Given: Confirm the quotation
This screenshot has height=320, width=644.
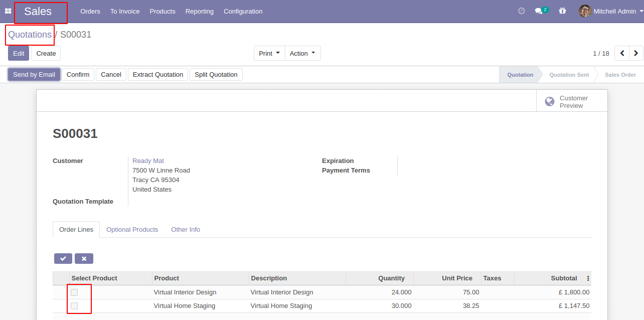Looking at the screenshot, I should [78, 75].
